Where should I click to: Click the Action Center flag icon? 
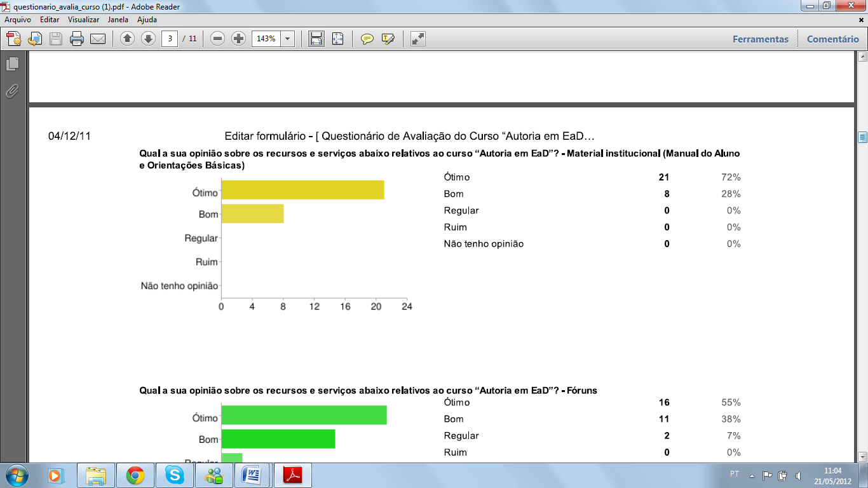pos(767,475)
